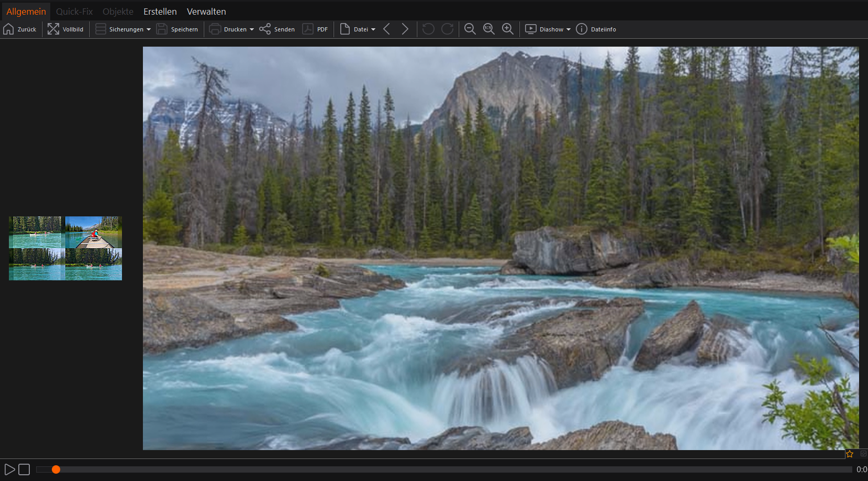
Task: Open the Drucken dropdown menu
Action: coord(252,29)
